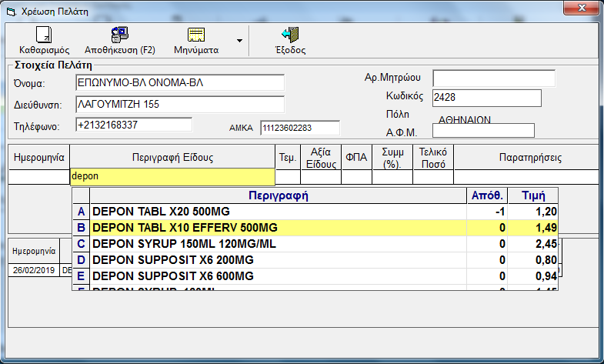Image resolution: width=604 pixels, height=364 pixels.
Task: Click the date cell 26/02/2019
Action: click(x=34, y=270)
